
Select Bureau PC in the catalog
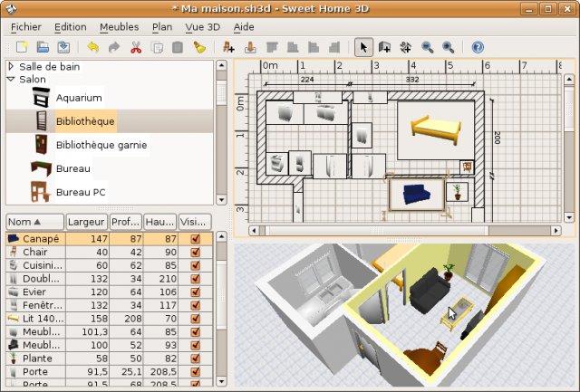click(x=81, y=192)
